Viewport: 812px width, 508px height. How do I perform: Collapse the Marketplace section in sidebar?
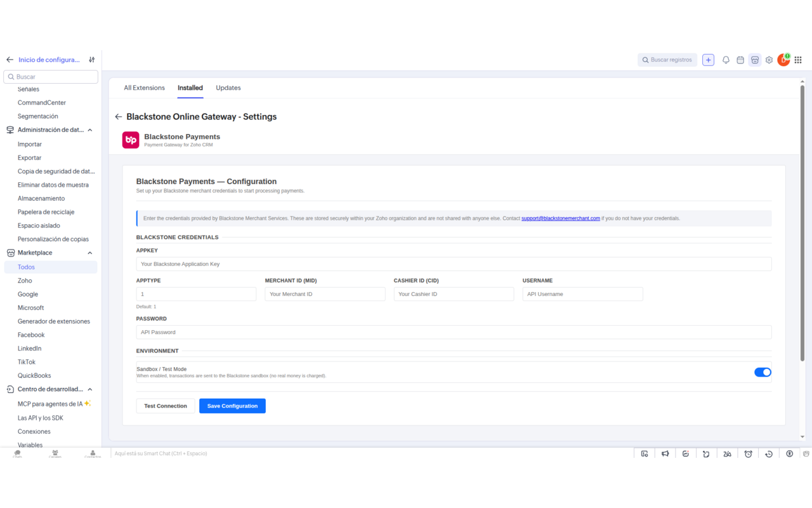click(89, 253)
